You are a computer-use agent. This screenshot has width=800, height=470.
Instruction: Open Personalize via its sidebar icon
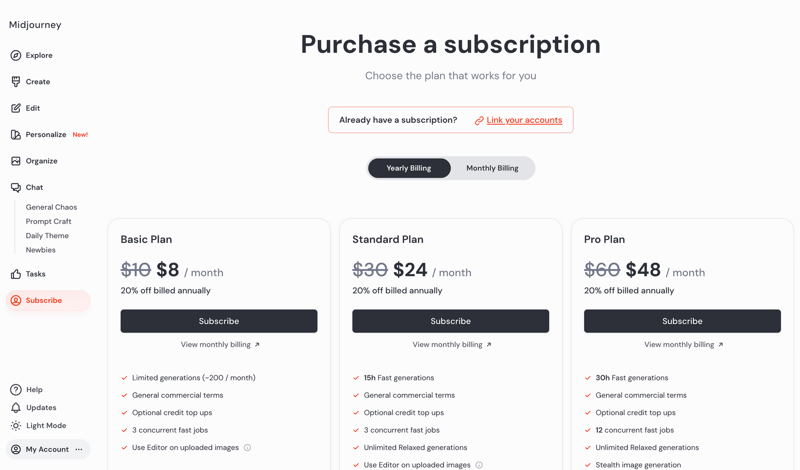click(16, 135)
